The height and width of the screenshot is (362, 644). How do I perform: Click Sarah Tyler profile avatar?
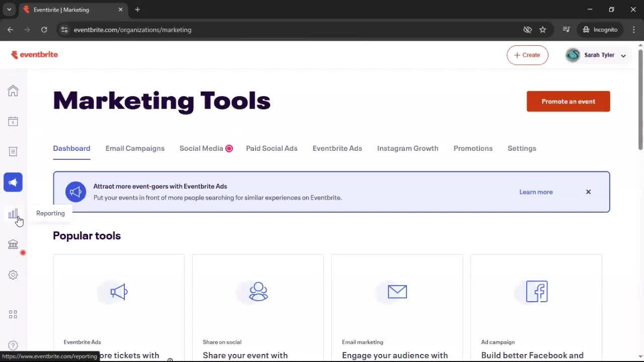click(573, 55)
